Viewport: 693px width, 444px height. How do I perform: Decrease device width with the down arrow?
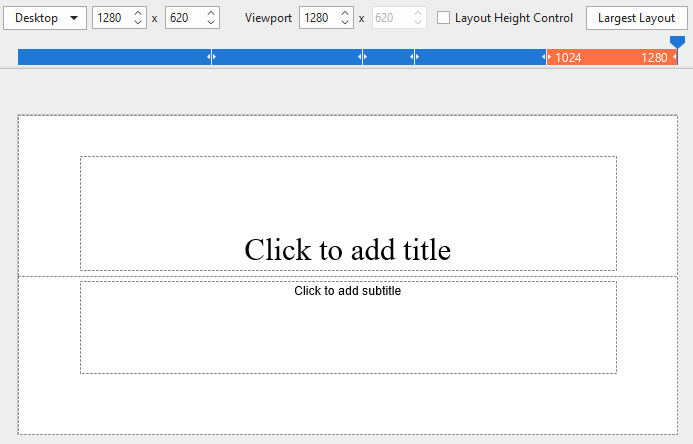(x=137, y=23)
